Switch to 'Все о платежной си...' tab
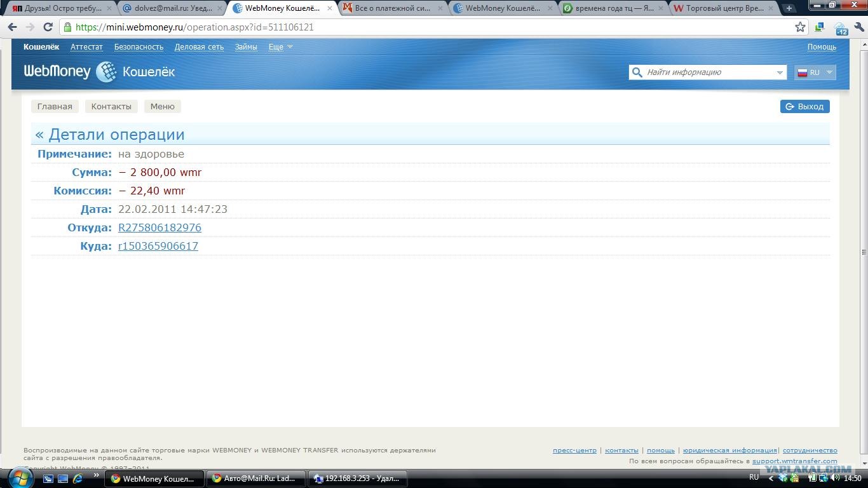The height and width of the screenshot is (488, 868). (392, 8)
